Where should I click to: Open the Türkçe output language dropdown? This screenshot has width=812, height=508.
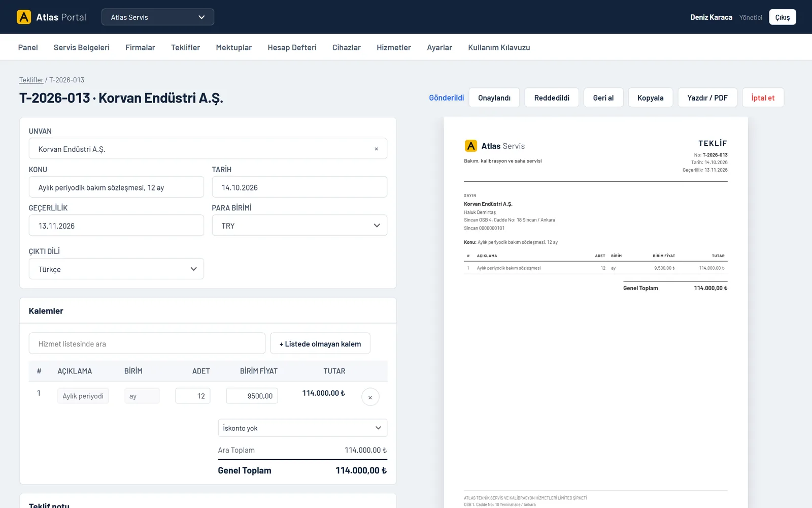pos(116,269)
